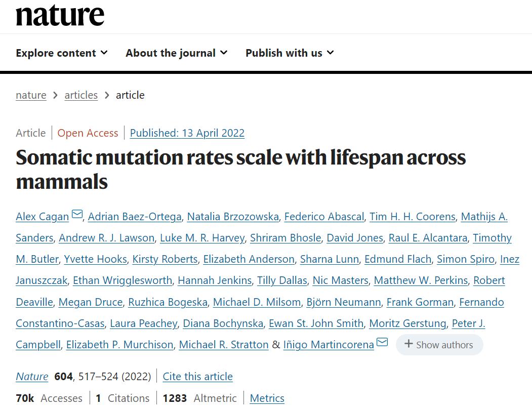The width and height of the screenshot is (532, 410).
Task: Go to the nature breadcrumb link
Action: tap(31, 95)
